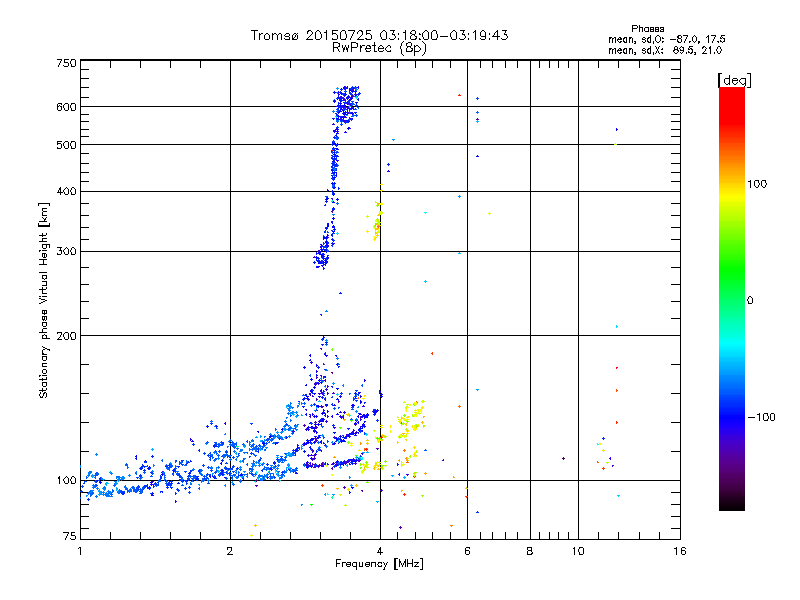Click the 'mean, sd,O: -87.0, 17.5' text
The height and width of the screenshot is (600, 800).
(x=666, y=39)
